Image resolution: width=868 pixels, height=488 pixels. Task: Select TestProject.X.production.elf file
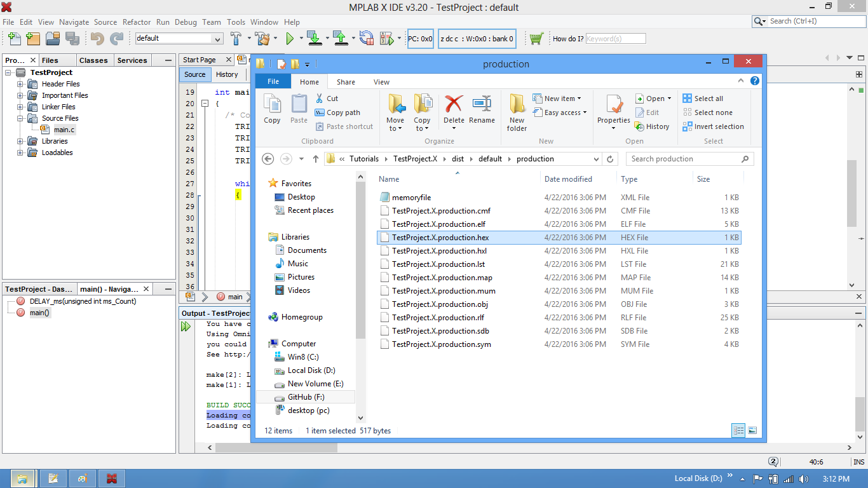click(438, 224)
